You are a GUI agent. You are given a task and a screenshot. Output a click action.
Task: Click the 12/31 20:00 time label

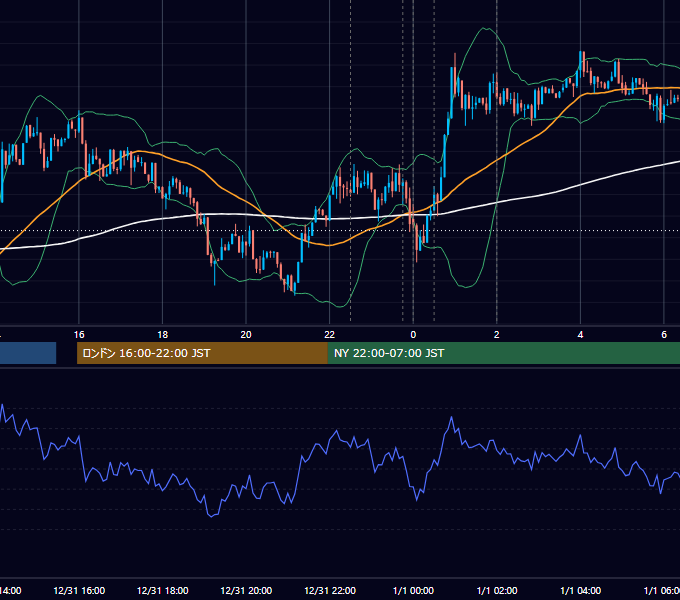click(x=246, y=590)
